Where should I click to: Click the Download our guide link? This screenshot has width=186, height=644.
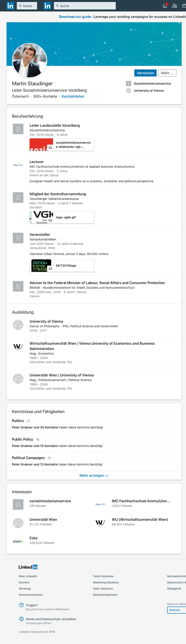point(75,17)
